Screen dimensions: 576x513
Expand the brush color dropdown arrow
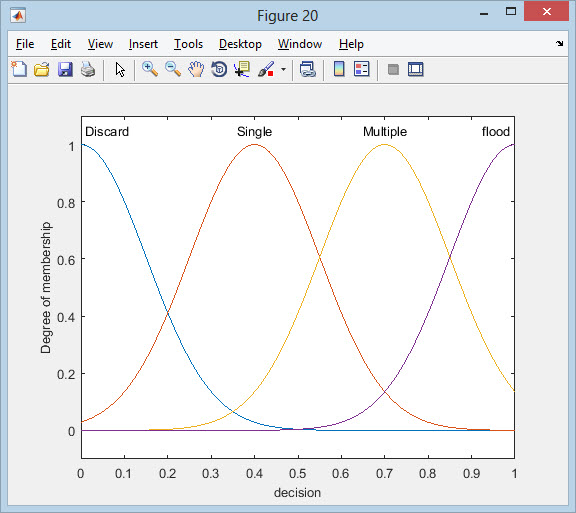(283, 69)
